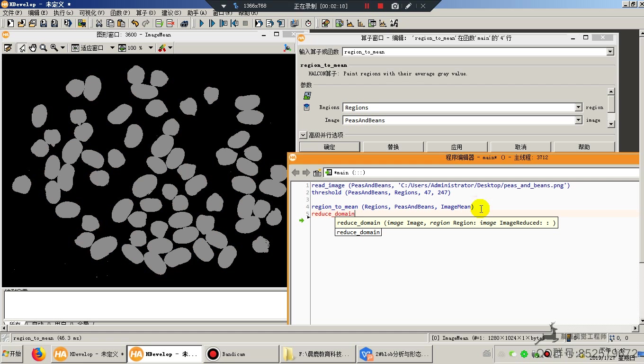644x364 pixels.
Task: Click the back arrow in program editor
Action: tap(295, 173)
